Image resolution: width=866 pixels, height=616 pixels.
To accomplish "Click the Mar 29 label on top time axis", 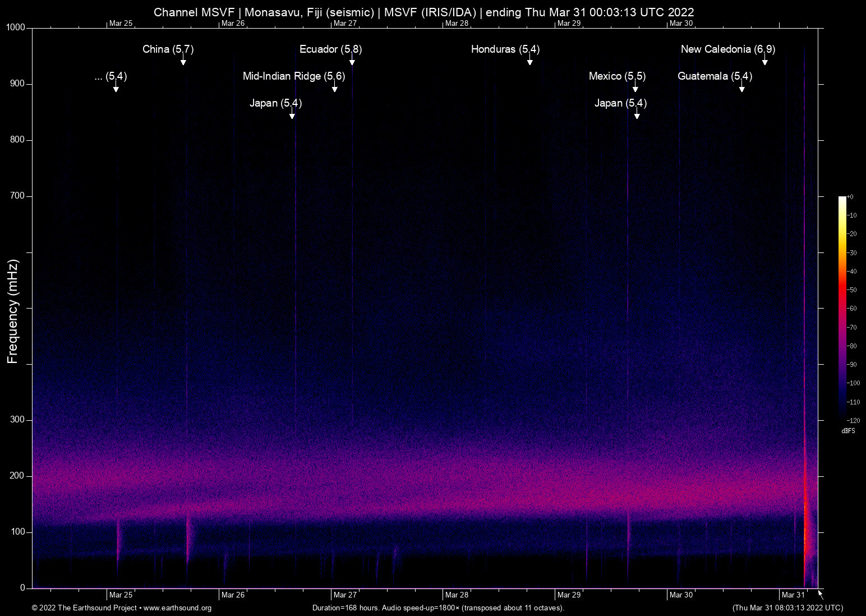I will point(569,23).
